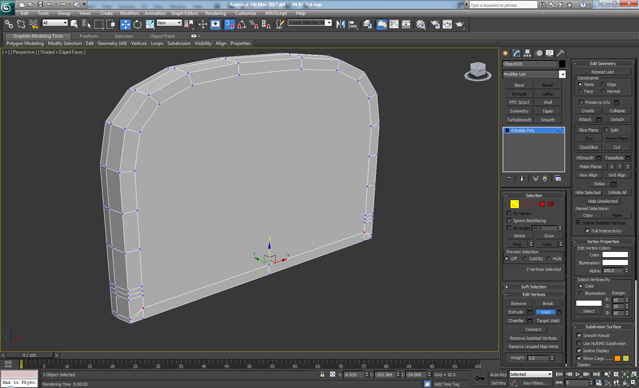Open the Material Editor icon

(x=421, y=24)
